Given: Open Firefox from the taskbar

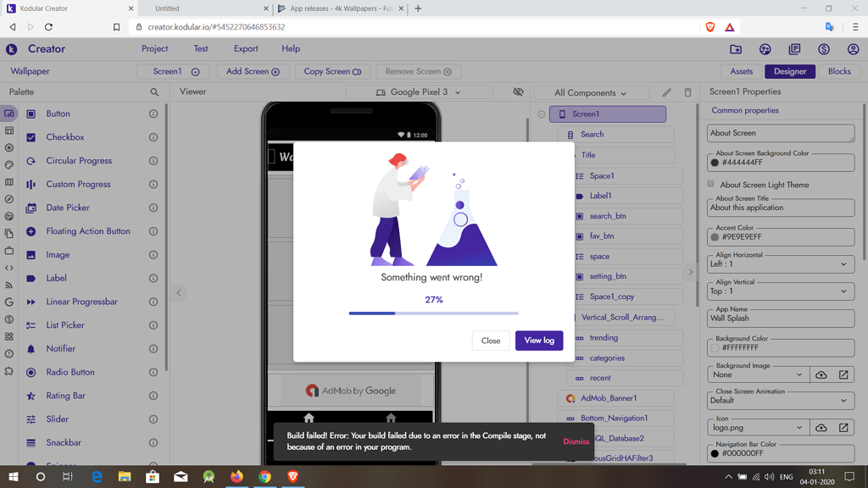Looking at the screenshot, I should 237,476.
